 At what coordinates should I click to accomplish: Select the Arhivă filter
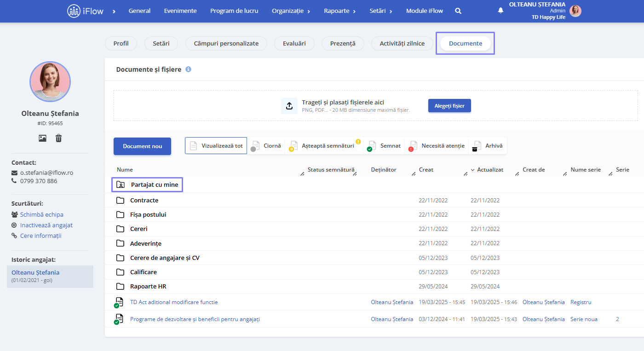pyautogui.click(x=488, y=146)
